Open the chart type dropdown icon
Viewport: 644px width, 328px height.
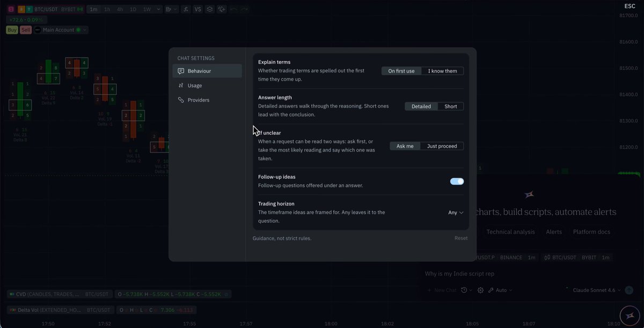point(172,9)
